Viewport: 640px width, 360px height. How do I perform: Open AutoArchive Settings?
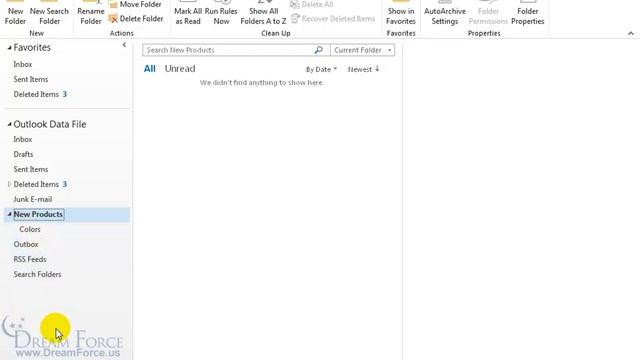click(445, 13)
